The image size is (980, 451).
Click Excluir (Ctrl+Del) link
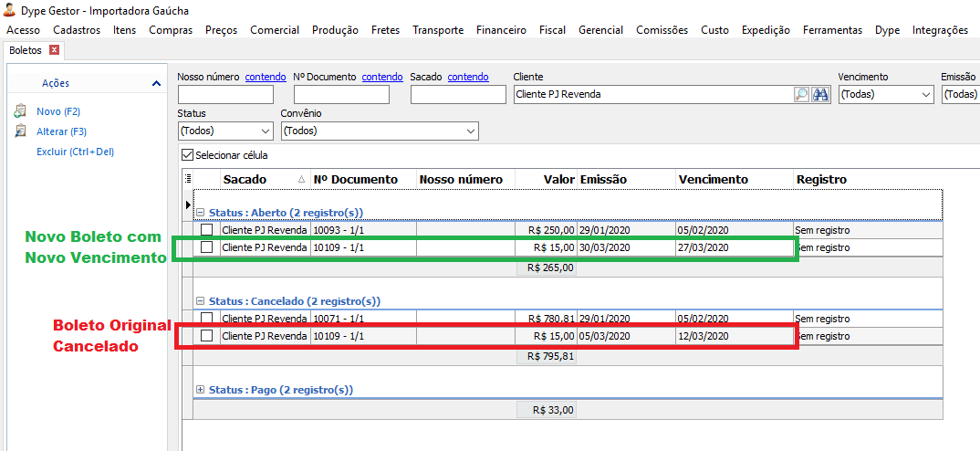(75, 152)
